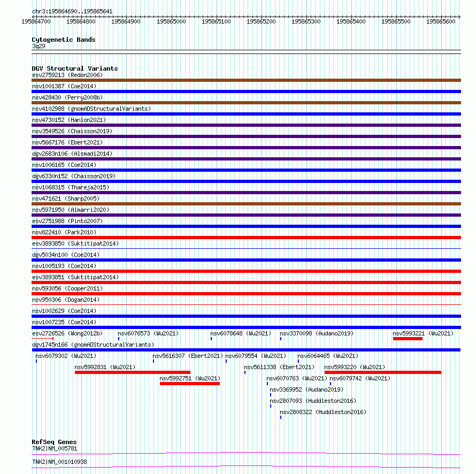The width and height of the screenshot is (476, 474).
Task: Click ruler position 195865600
Action: pyautogui.click(x=441, y=21)
